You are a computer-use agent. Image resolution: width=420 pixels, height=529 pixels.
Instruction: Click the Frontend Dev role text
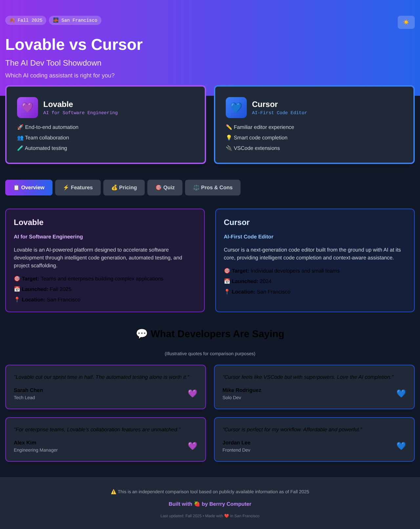(236, 450)
